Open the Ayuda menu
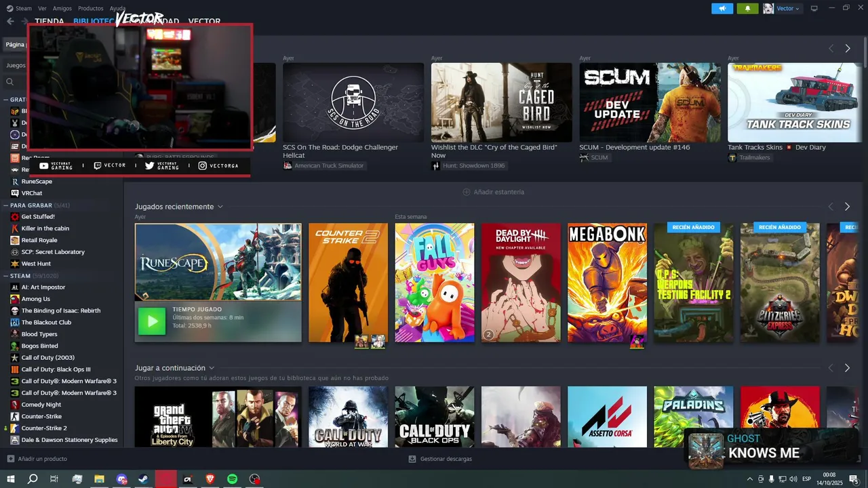Image resolution: width=868 pixels, height=488 pixels. point(117,8)
